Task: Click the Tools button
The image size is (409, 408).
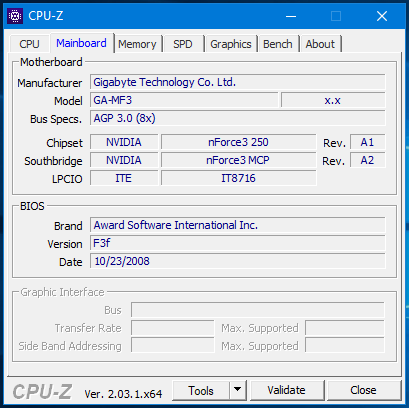Action: coord(201,390)
